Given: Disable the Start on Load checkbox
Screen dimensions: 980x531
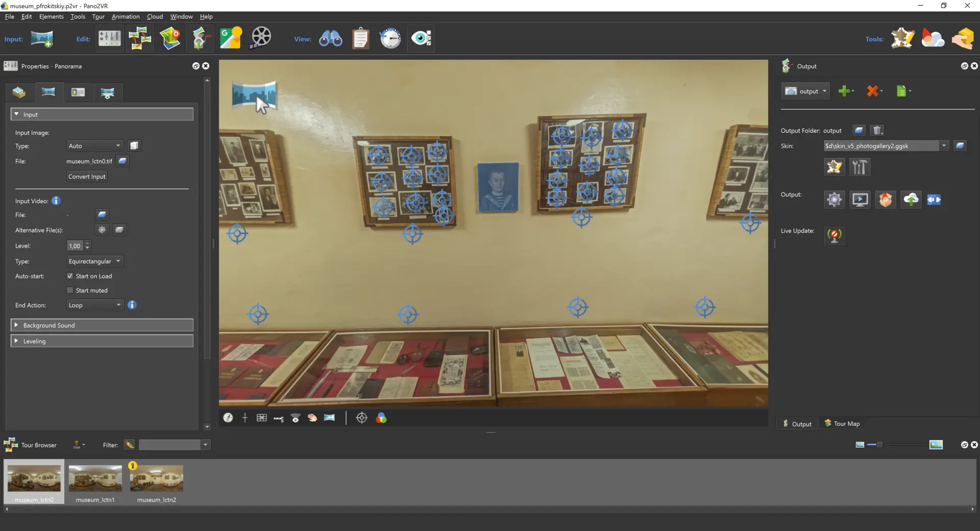Looking at the screenshot, I should tap(70, 276).
